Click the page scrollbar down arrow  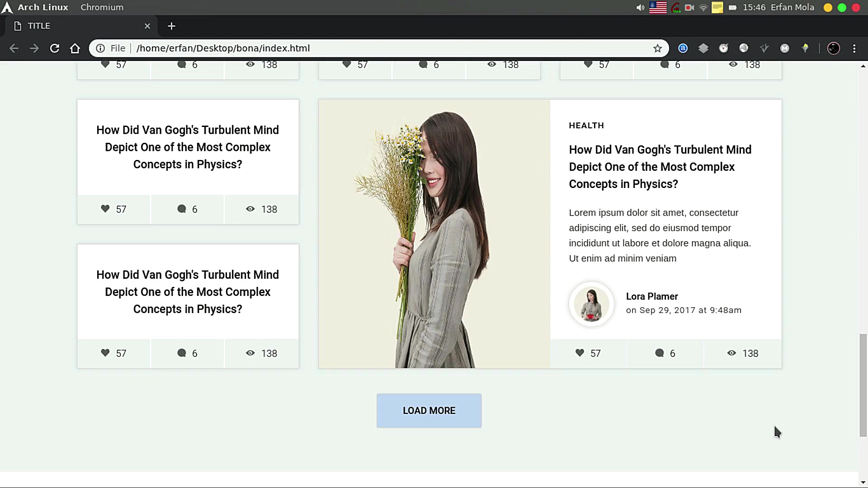pos(863,482)
